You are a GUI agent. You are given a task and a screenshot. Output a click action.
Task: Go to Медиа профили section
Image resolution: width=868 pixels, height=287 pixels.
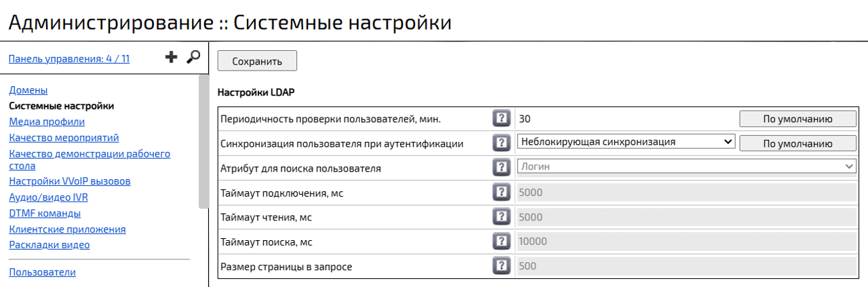47,121
